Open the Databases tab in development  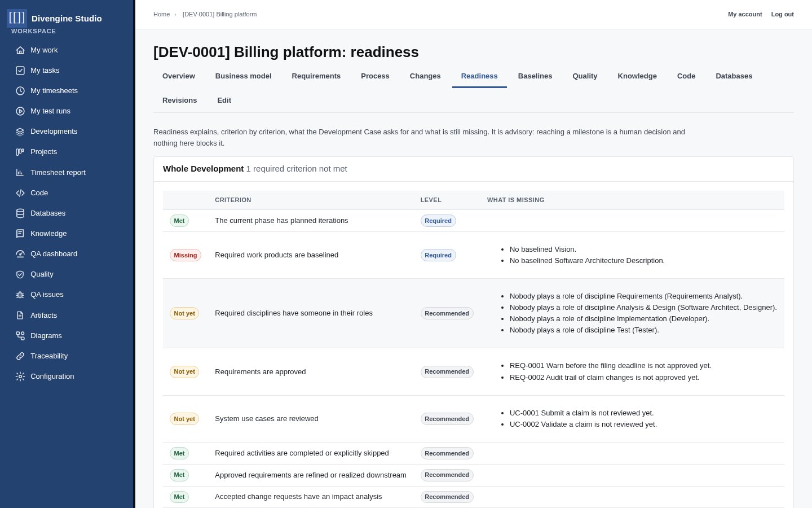tap(734, 76)
